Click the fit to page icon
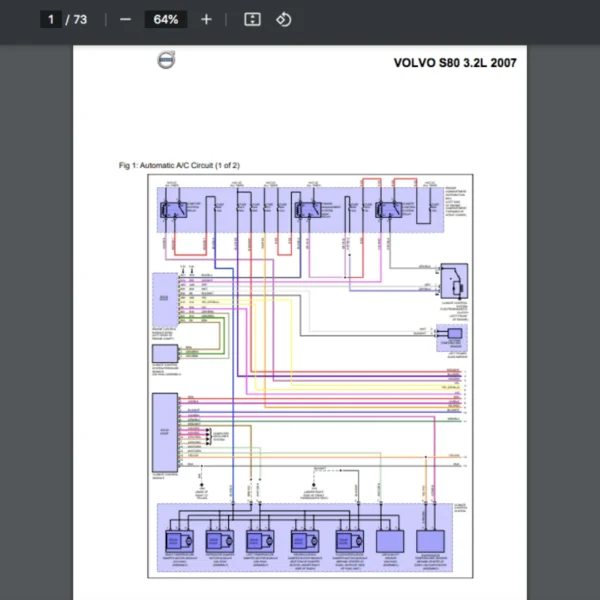The height and width of the screenshot is (600, 600). pyautogui.click(x=253, y=20)
